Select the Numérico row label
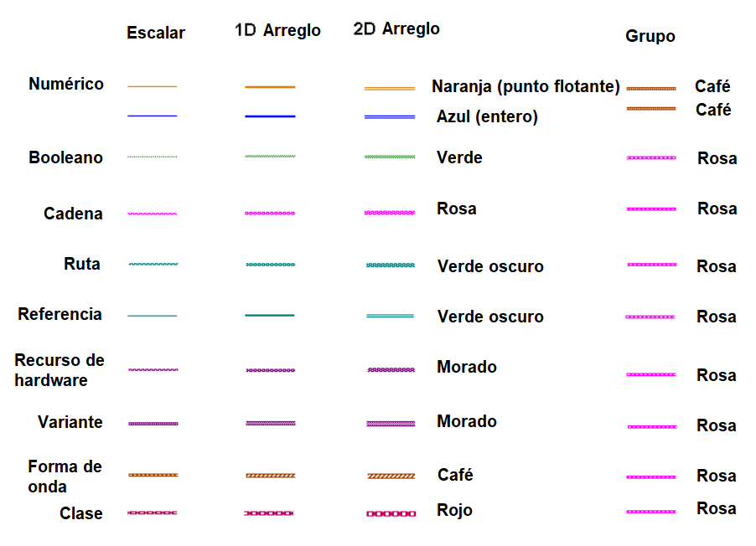This screenshot has height=546, width=756. [66, 84]
